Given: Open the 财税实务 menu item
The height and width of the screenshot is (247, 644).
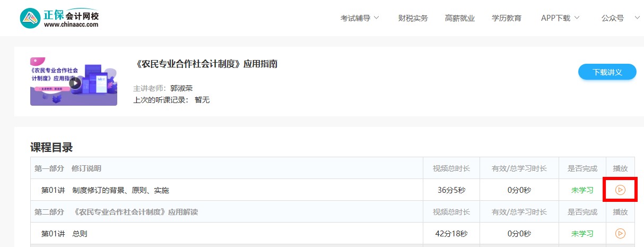Looking at the screenshot, I should [x=413, y=18].
